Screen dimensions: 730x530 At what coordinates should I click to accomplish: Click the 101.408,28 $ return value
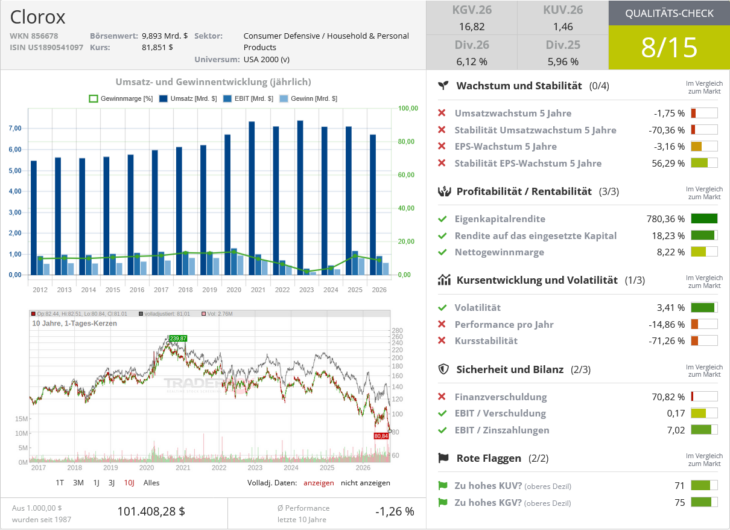(x=151, y=511)
